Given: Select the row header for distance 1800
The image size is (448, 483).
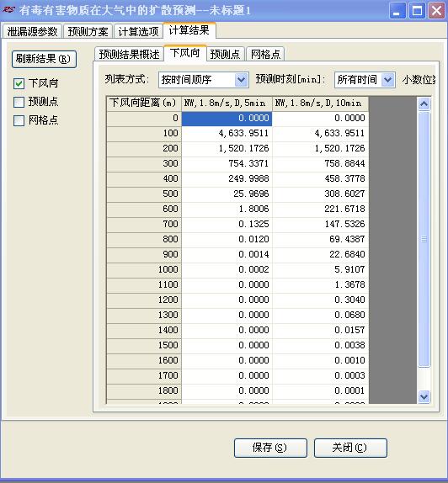Looking at the screenshot, I should click(x=144, y=391).
